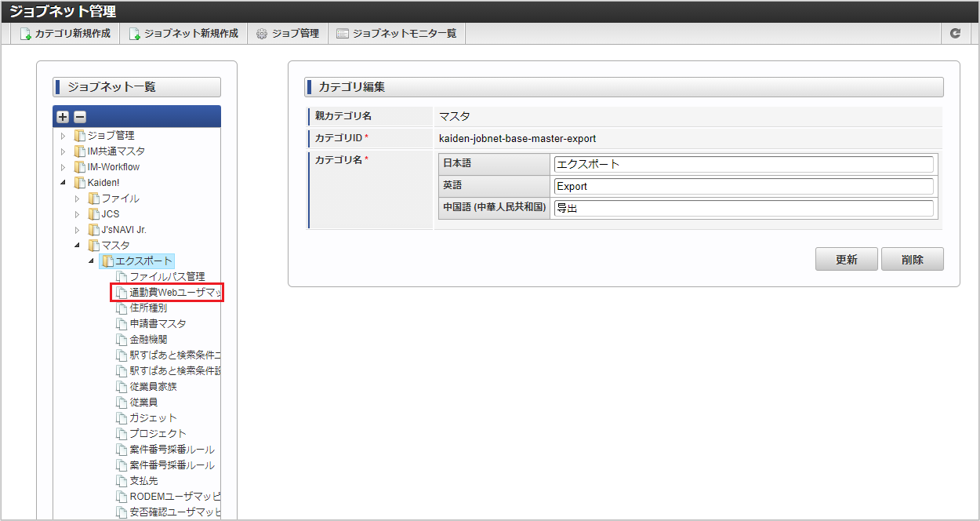Open the RODEMユーザマッピ job net

coord(175,497)
